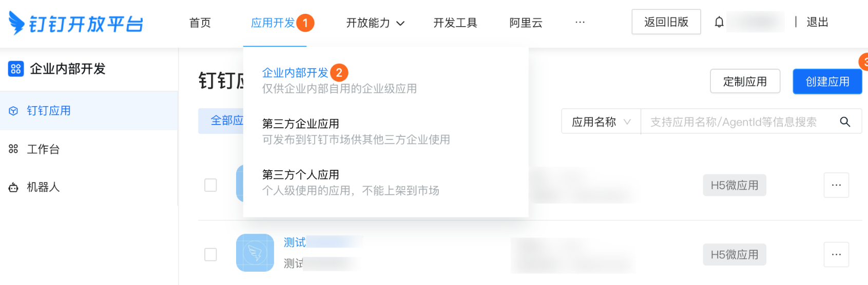Viewport: 868px width, 285px height.
Task: Select 第三方个人应用 menu entry
Action: [301, 175]
